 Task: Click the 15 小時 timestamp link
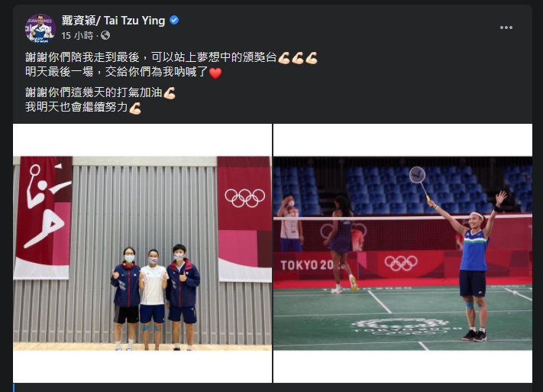pyautogui.click(x=78, y=35)
